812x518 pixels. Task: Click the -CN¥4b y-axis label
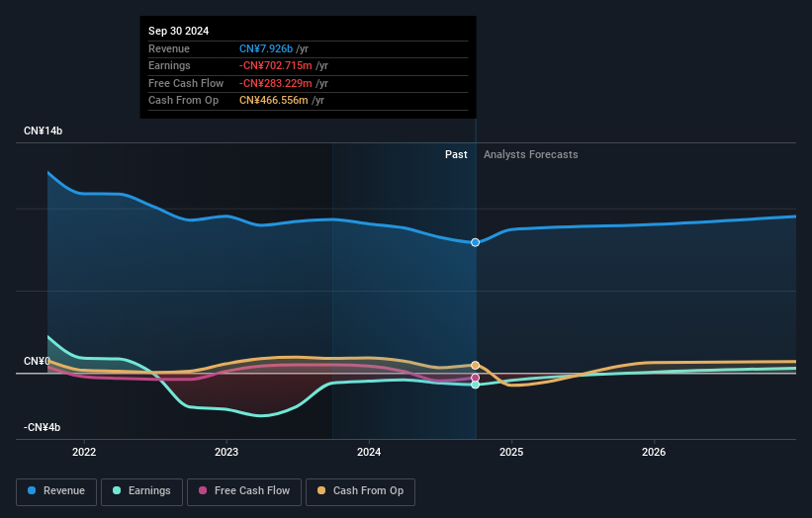point(42,427)
